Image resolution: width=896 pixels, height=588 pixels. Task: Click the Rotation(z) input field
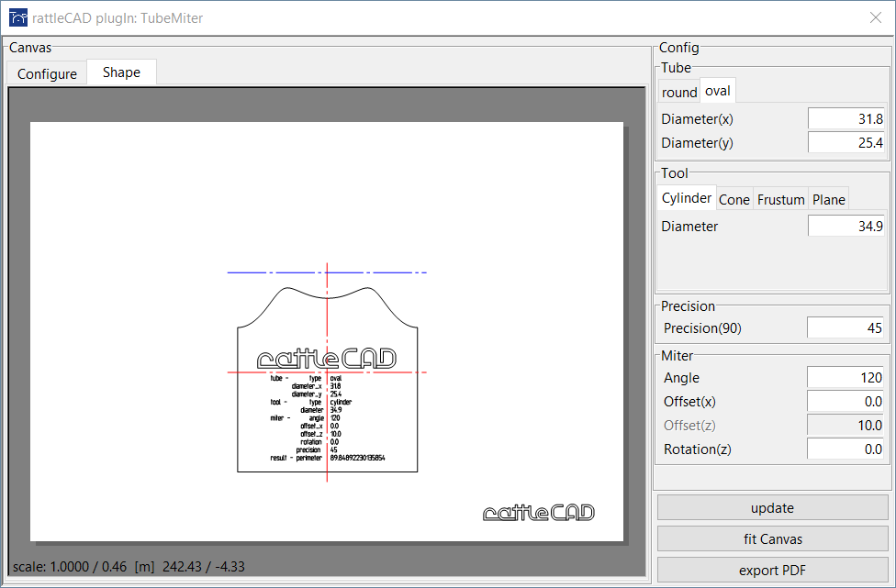tap(846, 449)
